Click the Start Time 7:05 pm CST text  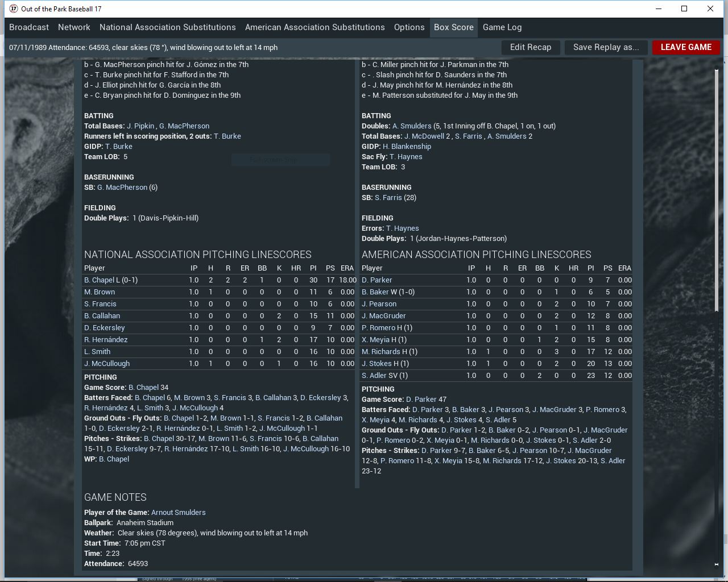(x=145, y=543)
